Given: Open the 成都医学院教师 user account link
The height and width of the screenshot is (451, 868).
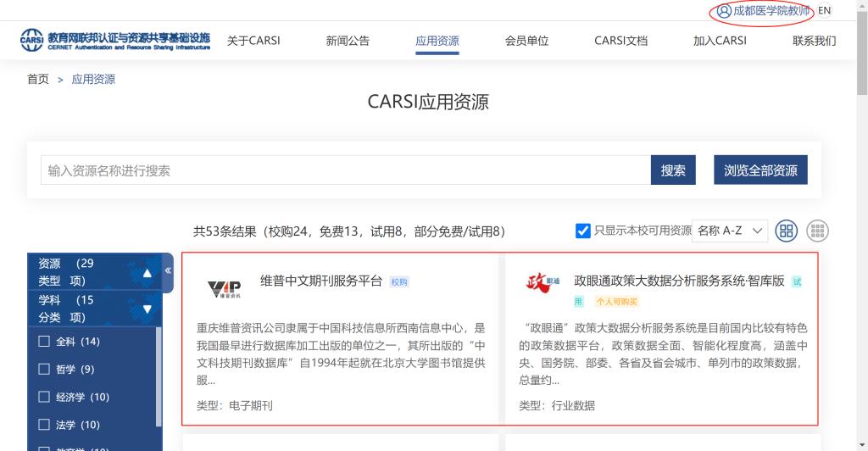Looking at the screenshot, I should (771, 10).
